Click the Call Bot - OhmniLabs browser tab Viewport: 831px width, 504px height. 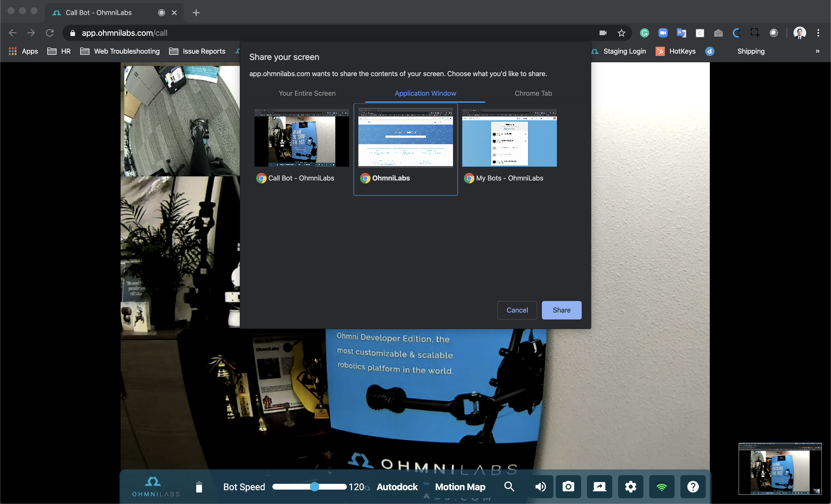pyautogui.click(x=115, y=12)
